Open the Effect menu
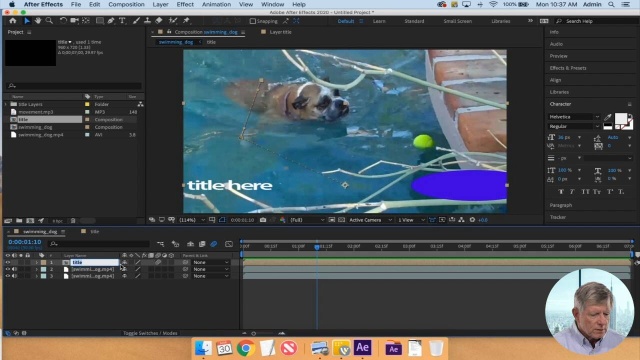The image size is (640, 360). pyautogui.click(x=185, y=4)
